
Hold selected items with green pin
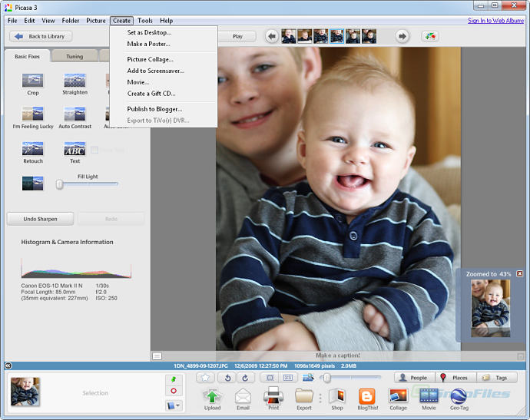click(x=174, y=379)
